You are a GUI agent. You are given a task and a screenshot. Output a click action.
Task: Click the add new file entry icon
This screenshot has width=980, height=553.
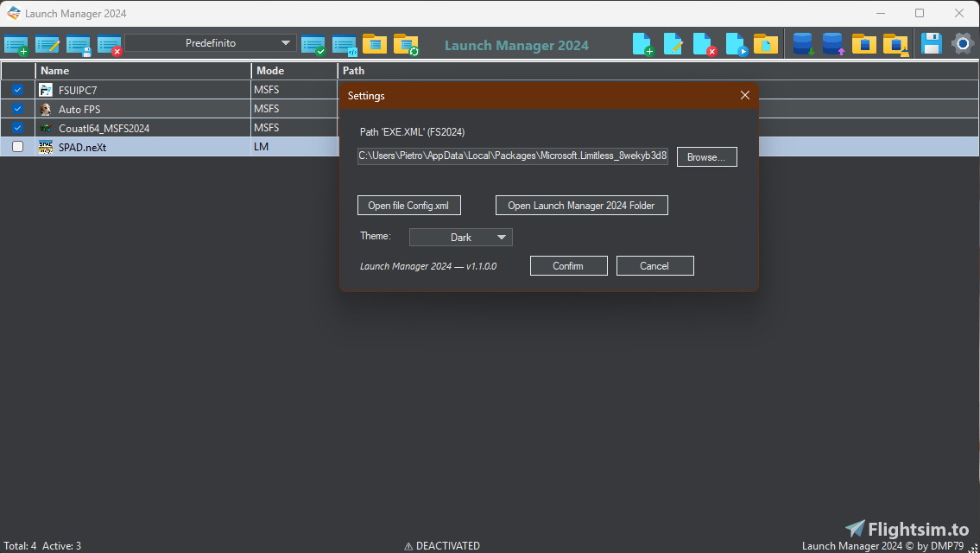pos(643,44)
